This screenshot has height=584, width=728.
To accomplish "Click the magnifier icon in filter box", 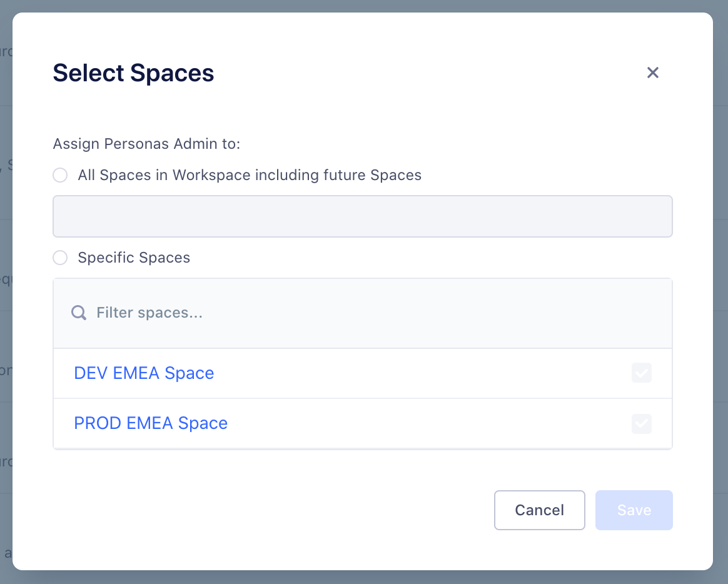I will point(79,313).
